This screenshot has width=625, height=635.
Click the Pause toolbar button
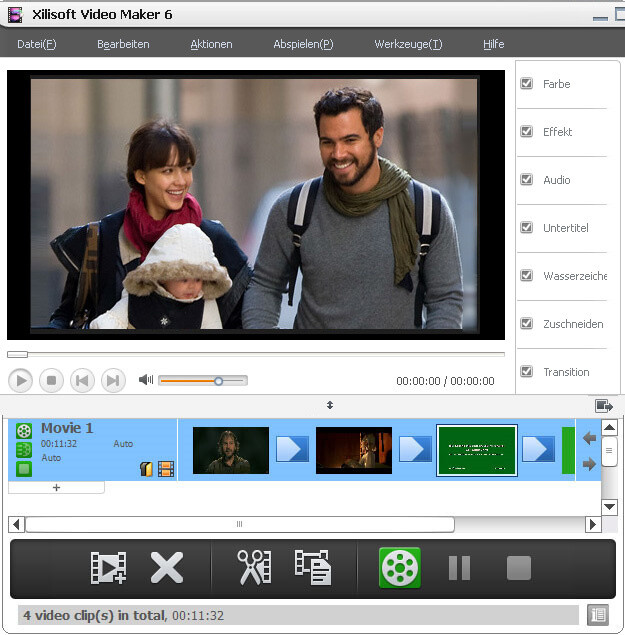click(x=459, y=568)
